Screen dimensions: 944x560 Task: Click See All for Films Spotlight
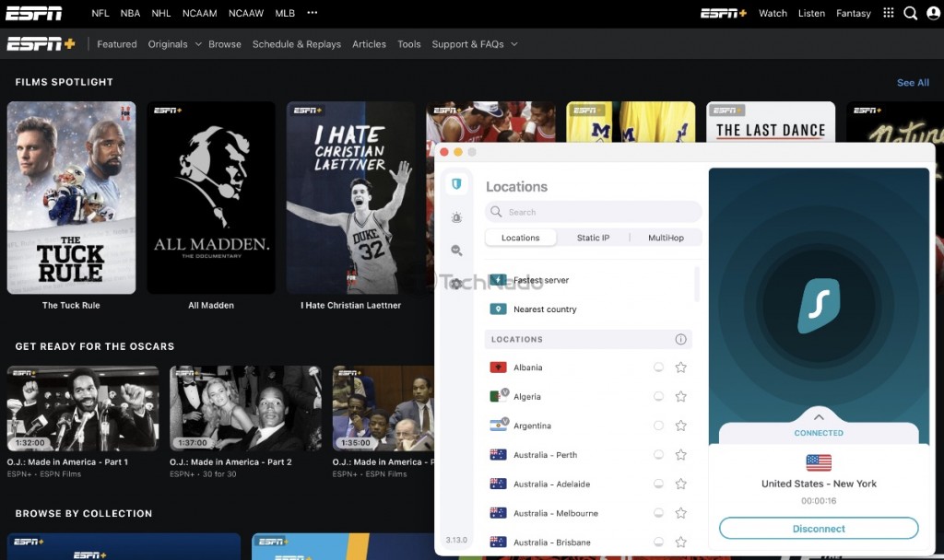pyautogui.click(x=913, y=82)
